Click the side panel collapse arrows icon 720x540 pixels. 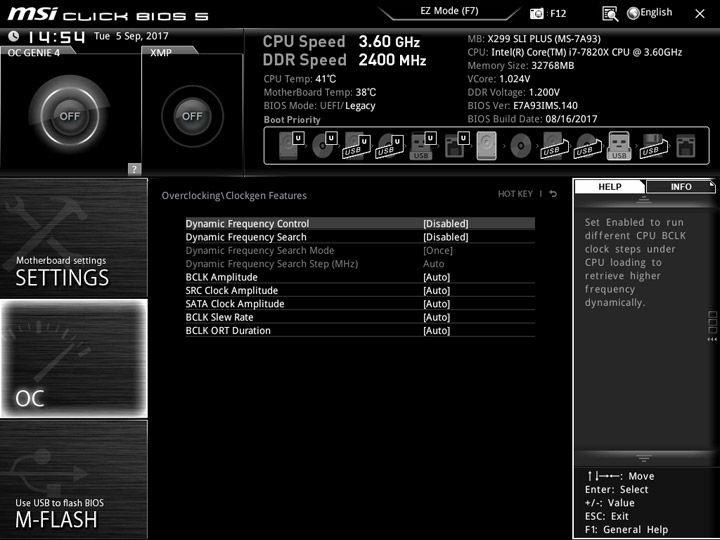pyautogui.click(x=712, y=339)
